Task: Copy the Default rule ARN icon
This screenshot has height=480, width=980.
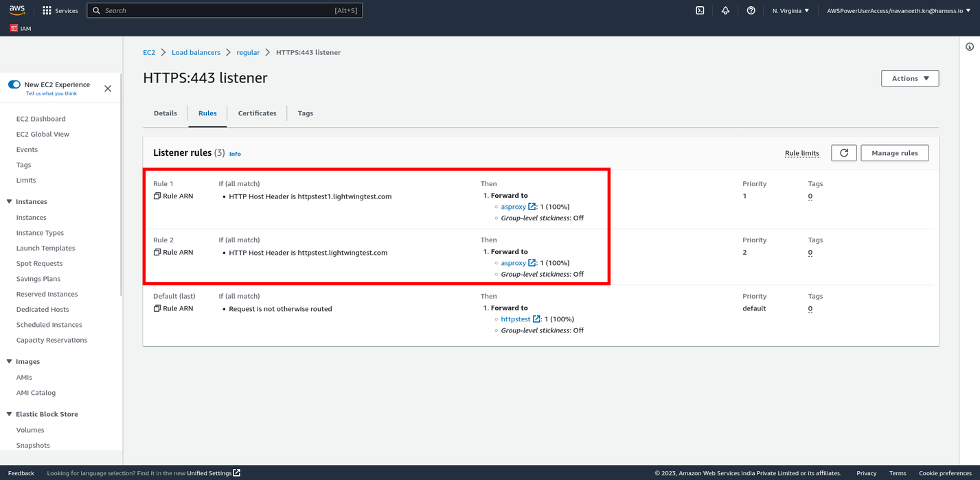Action: click(x=157, y=309)
